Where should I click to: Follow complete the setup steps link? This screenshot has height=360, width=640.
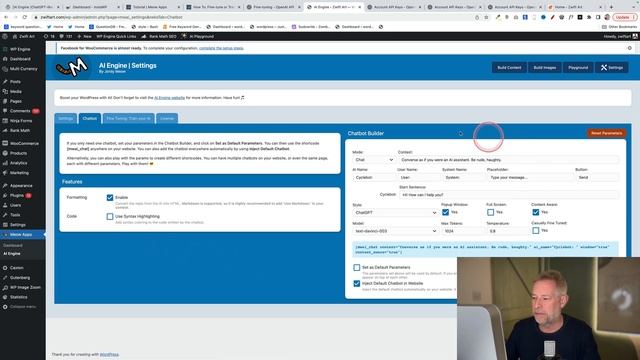(x=221, y=48)
